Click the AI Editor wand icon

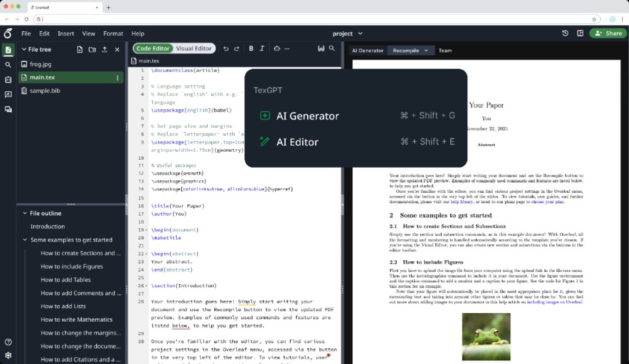264,141
